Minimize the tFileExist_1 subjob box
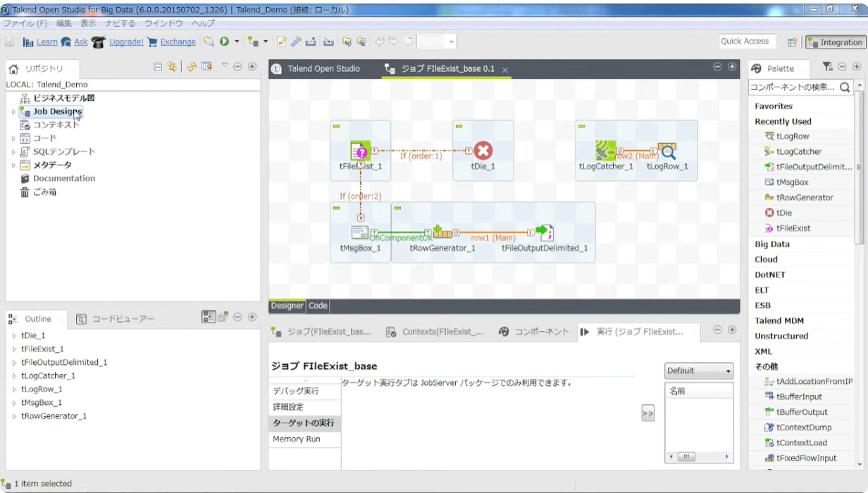The width and height of the screenshot is (868, 493). [336, 126]
